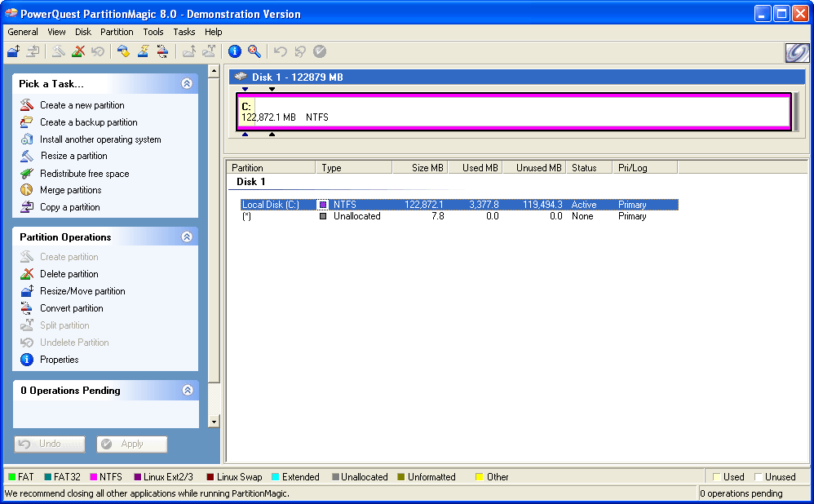This screenshot has height=504, width=814.
Task: Click the Label partition toolbar icon
Action: pos(123,51)
